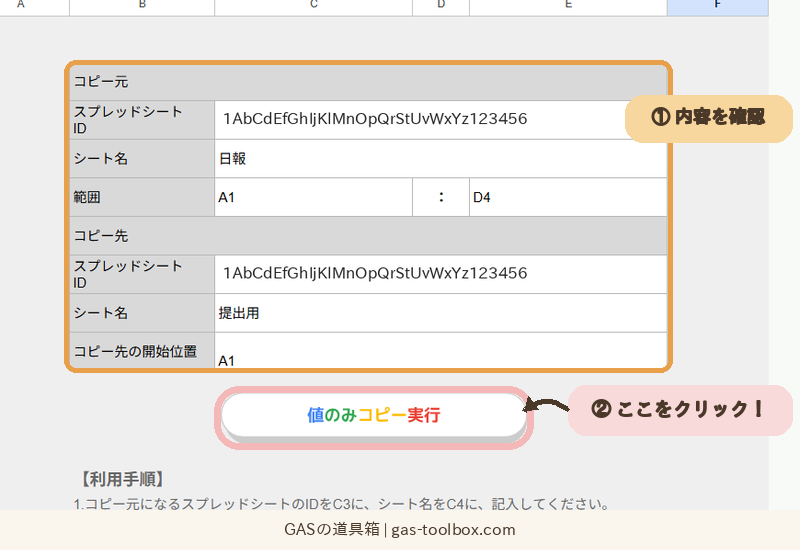Select source spreadsheet ID cell under コピー元
800x550 pixels.
(x=440, y=120)
